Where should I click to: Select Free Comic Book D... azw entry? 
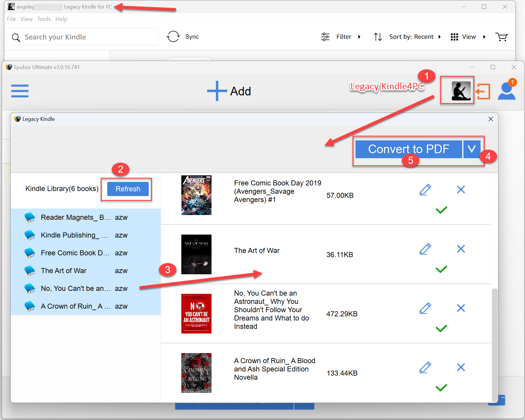(x=86, y=253)
